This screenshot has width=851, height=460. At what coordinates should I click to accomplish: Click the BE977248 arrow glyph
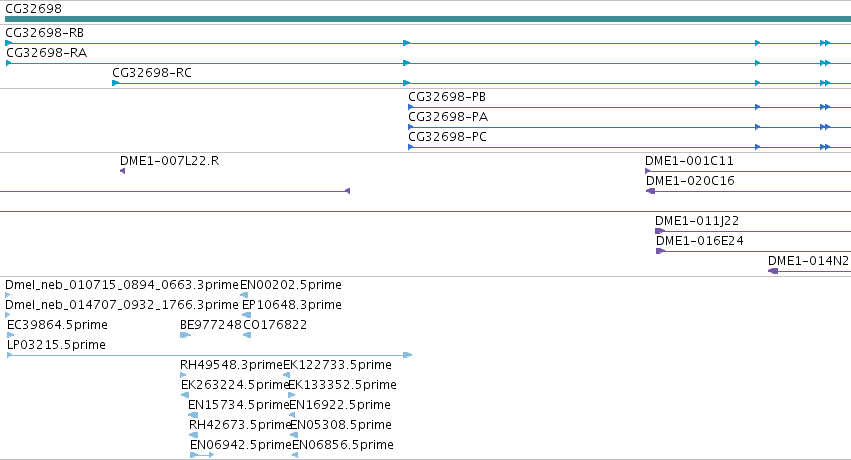[185, 335]
